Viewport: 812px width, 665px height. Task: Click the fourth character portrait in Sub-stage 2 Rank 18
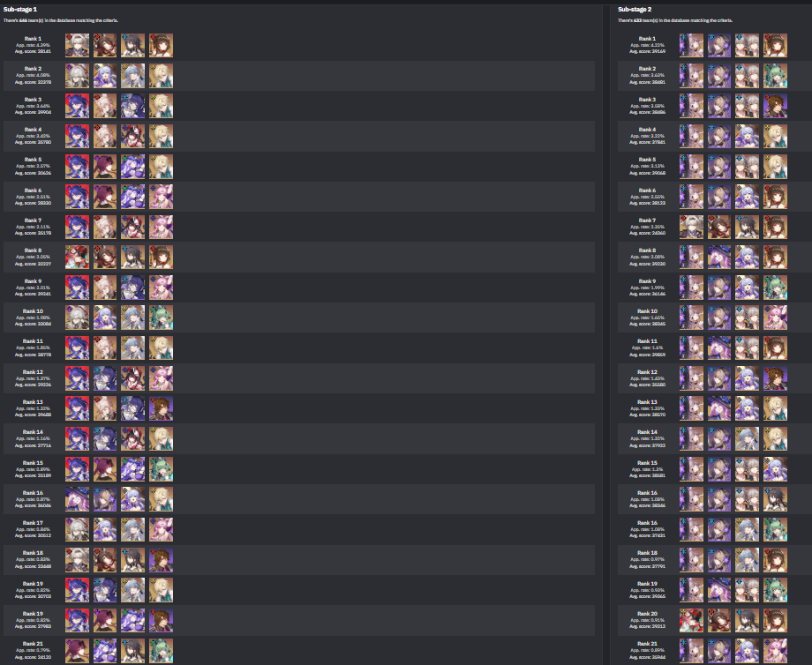click(x=775, y=560)
